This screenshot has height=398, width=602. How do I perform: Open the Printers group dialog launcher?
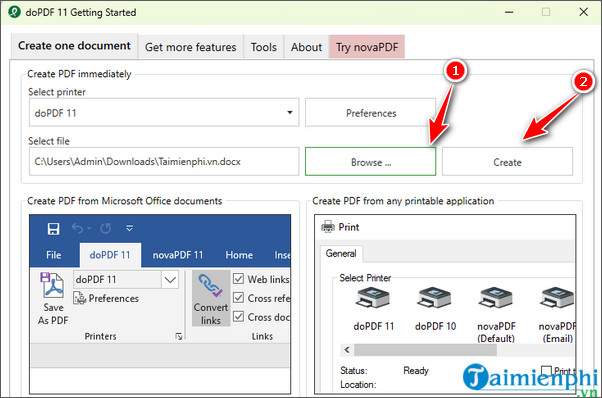coord(179,337)
